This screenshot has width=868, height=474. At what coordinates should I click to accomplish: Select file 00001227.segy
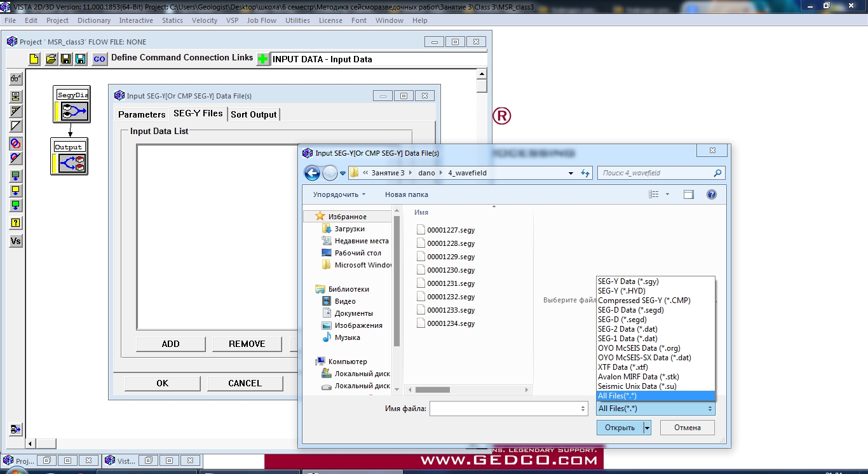[445, 230]
